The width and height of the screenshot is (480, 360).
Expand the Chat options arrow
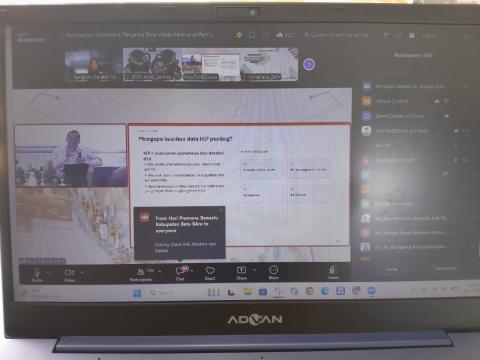(x=192, y=270)
